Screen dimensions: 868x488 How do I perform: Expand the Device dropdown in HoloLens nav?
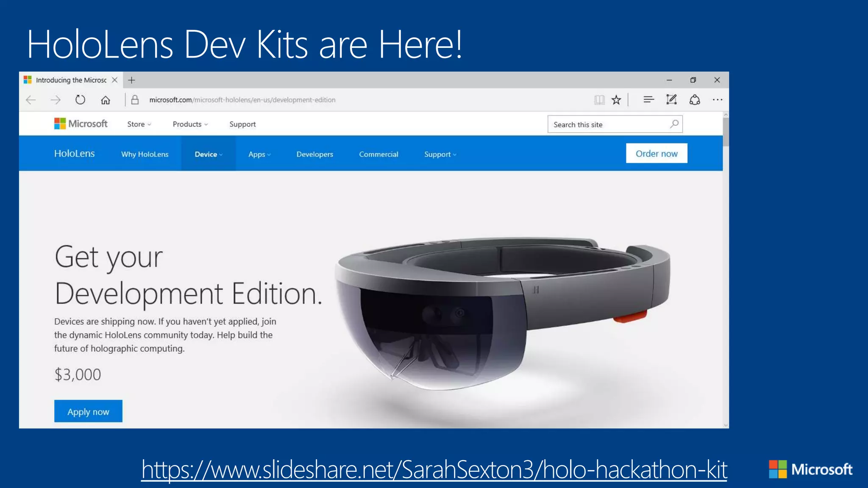click(209, 154)
